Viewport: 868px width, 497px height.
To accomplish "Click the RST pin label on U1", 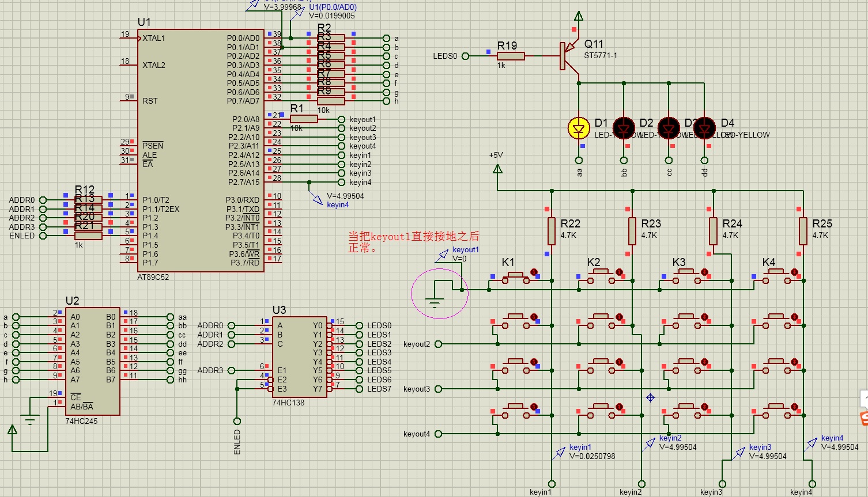I will point(150,101).
